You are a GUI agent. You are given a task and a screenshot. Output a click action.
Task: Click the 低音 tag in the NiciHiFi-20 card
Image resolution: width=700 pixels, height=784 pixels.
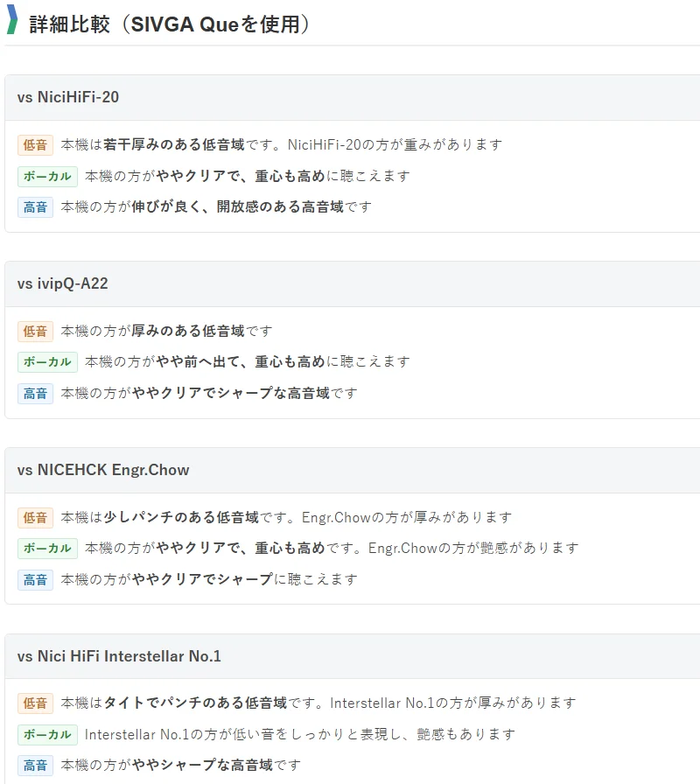coord(35,145)
